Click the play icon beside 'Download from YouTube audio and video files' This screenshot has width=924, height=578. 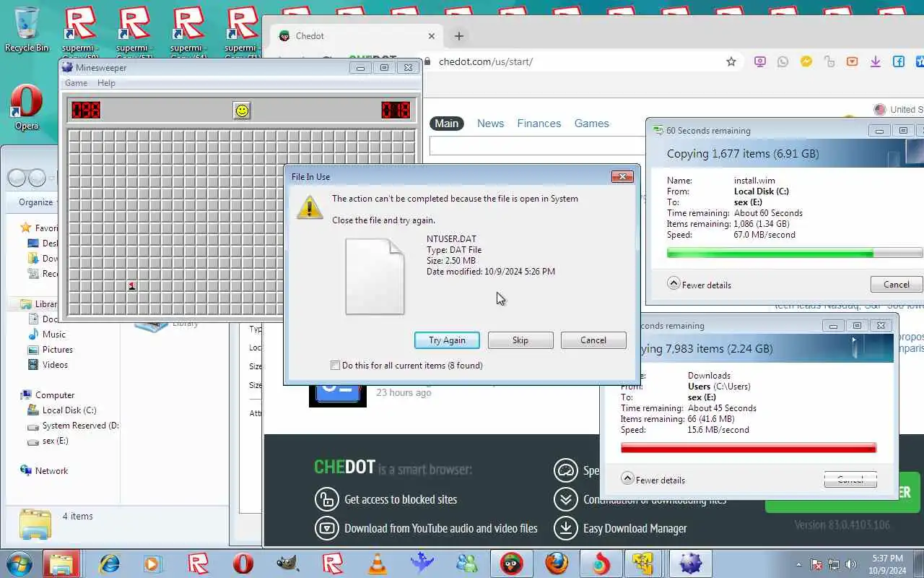[x=327, y=528]
